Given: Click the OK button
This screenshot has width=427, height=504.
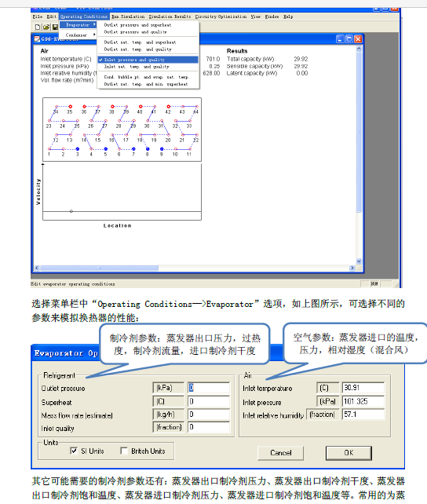Looking at the screenshot, I should pyautogui.click(x=349, y=452).
